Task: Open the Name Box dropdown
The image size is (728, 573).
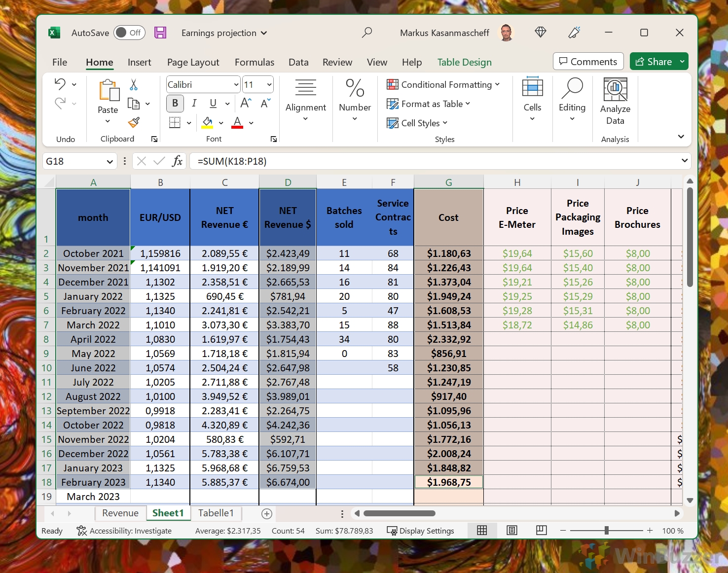Action: [x=109, y=161]
